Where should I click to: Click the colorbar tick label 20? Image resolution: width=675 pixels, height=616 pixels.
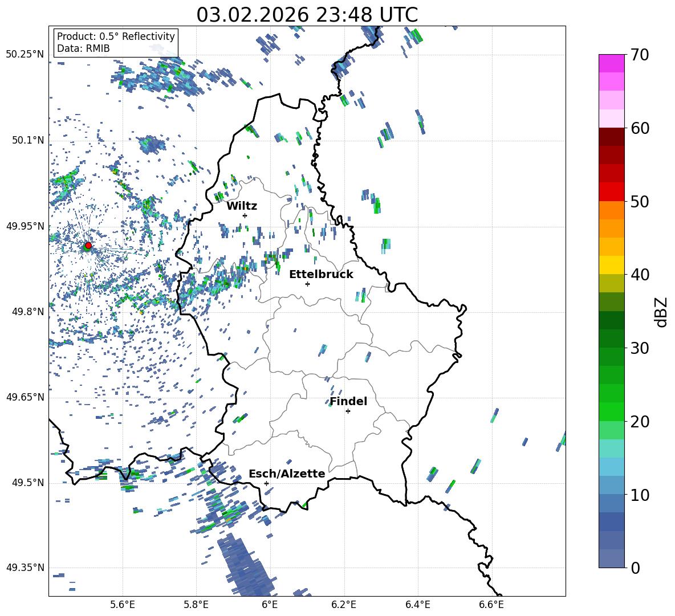(639, 422)
